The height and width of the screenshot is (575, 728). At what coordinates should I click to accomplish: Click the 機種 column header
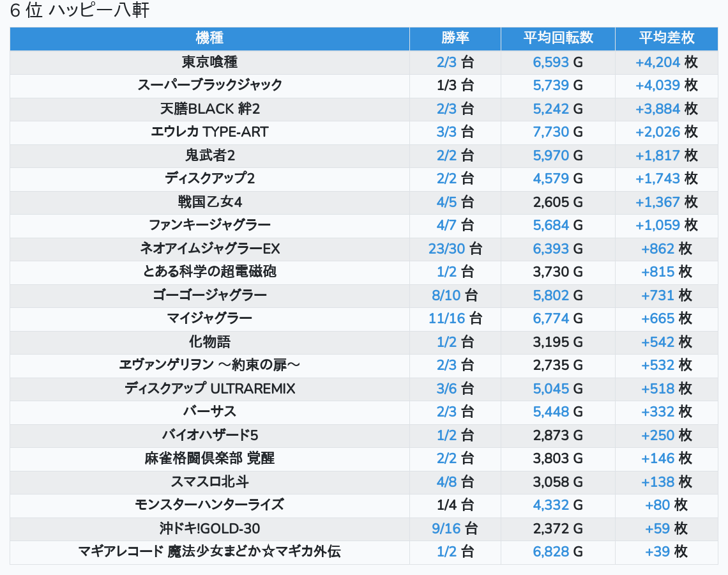(209, 38)
